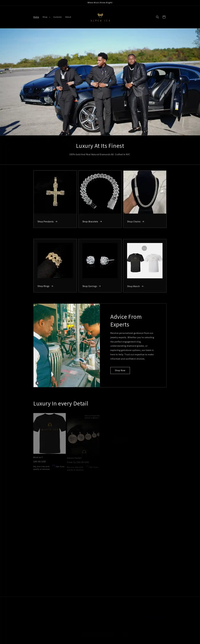Click the arrow beside Shop Pendants
The image size is (200, 644).
point(56,221)
